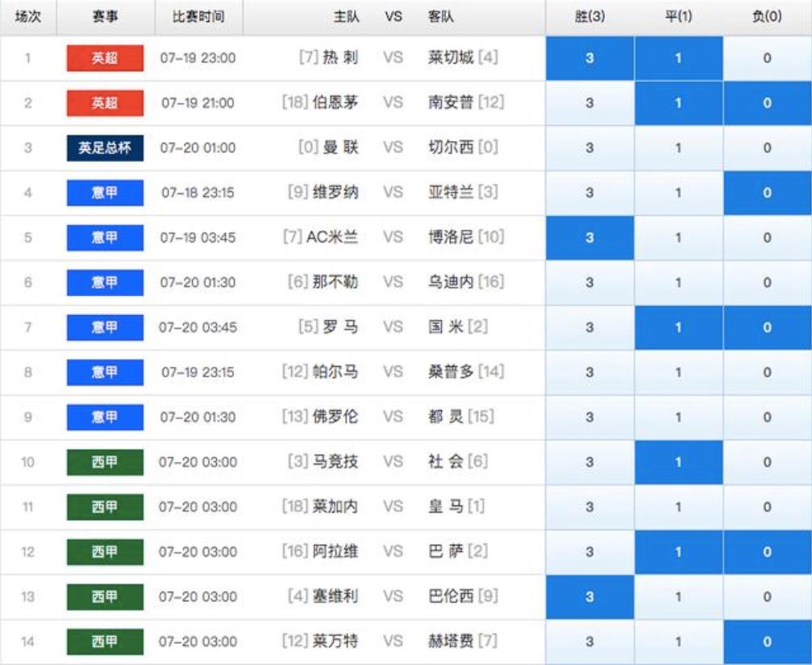The width and height of the screenshot is (812, 665).
Task: Toggle draw (1) for match 12 阿拉维
Action: point(678,552)
